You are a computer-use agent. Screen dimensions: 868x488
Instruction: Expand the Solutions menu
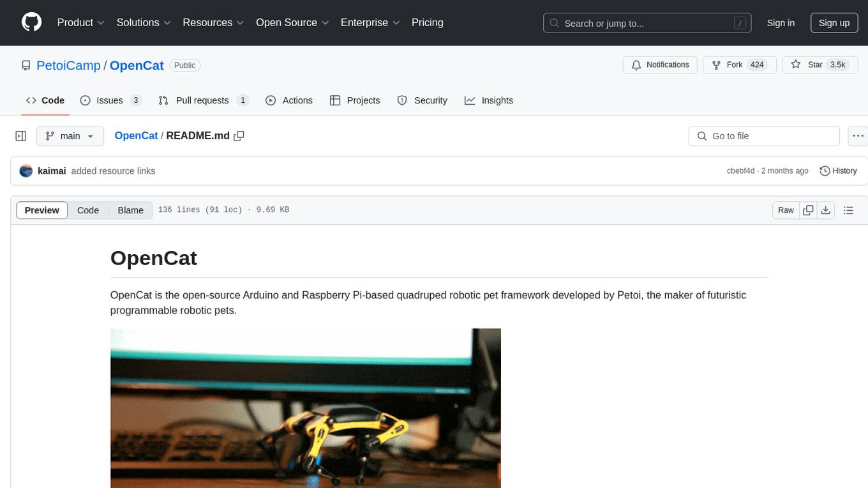tap(144, 22)
